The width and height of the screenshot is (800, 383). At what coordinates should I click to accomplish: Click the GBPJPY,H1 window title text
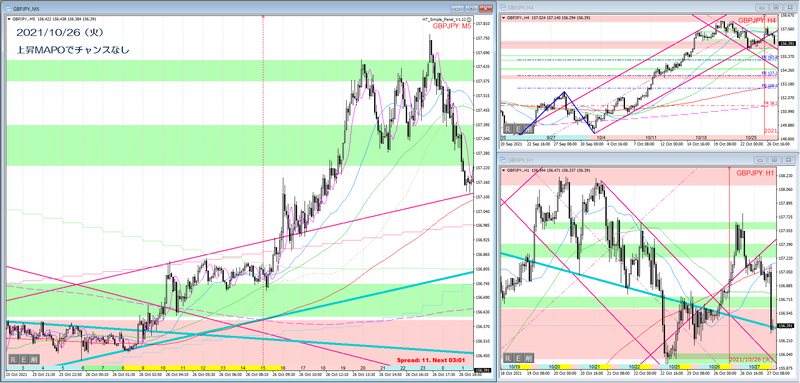click(x=520, y=160)
